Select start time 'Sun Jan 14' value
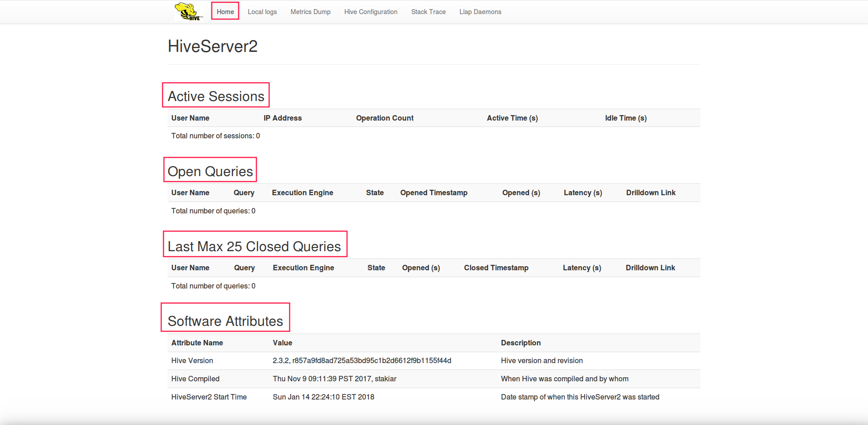 (323, 397)
